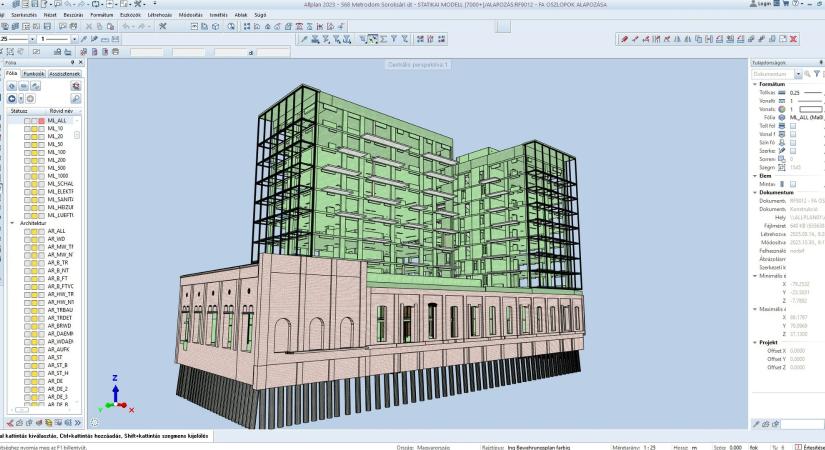825x450 pixels.
Task: Switch to the Funkciók tab
Action: 34,74
